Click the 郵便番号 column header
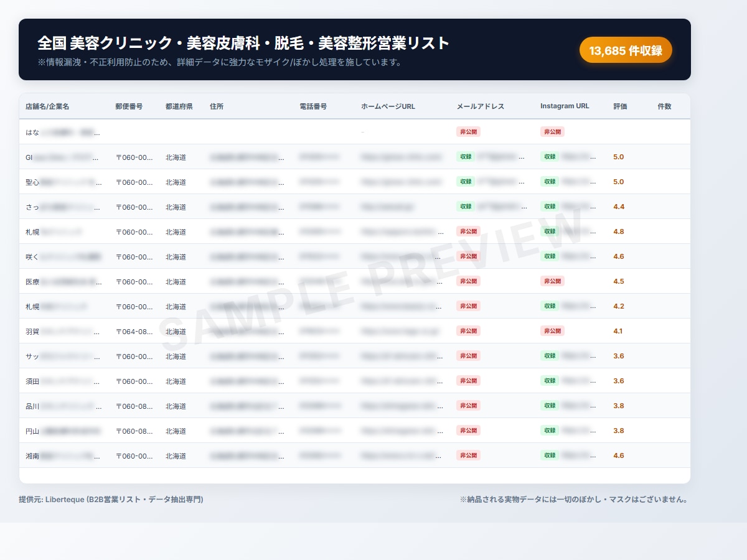747x560 pixels. click(x=129, y=106)
